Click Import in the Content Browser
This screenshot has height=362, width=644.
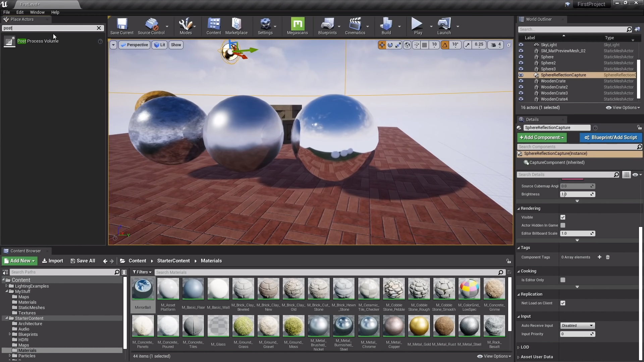tap(53, 261)
